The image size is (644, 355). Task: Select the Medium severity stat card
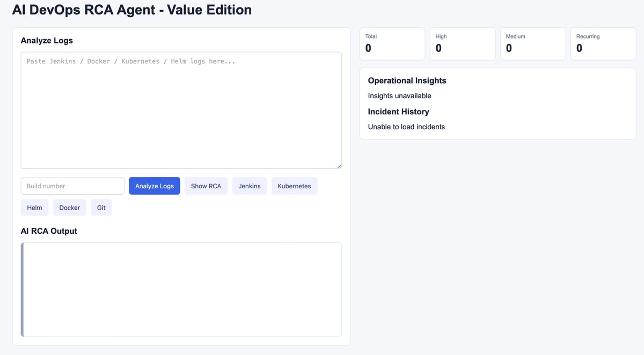[x=533, y=44]
